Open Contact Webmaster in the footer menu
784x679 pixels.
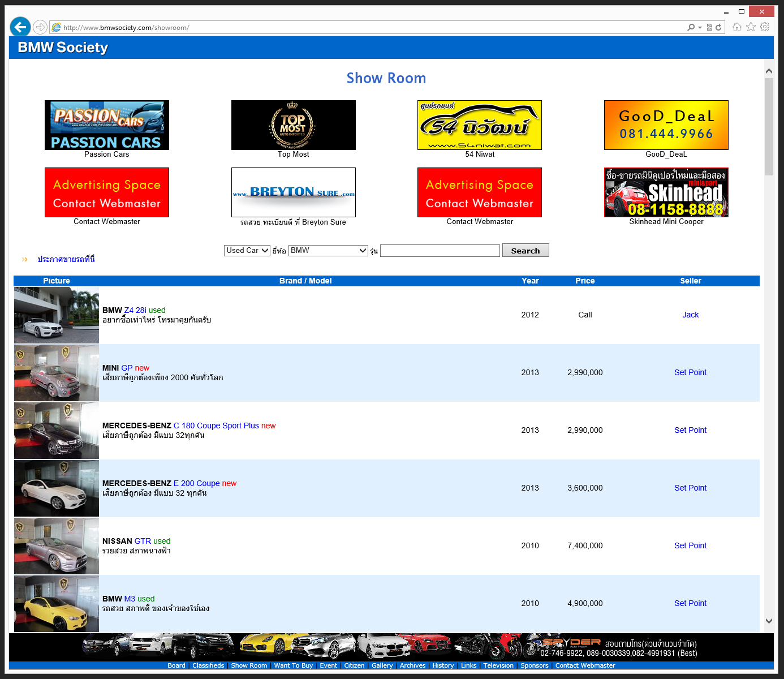coord(585,665)
